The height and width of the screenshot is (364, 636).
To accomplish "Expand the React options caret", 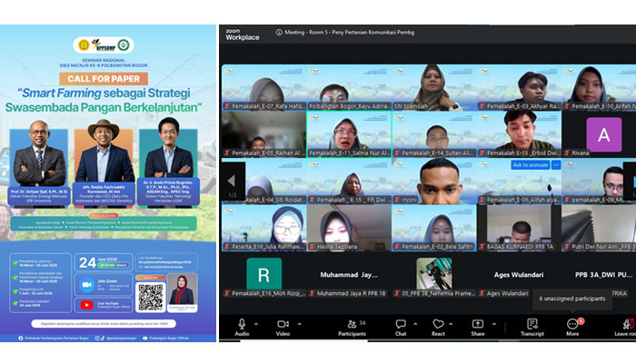I will [x=451, y=324].
